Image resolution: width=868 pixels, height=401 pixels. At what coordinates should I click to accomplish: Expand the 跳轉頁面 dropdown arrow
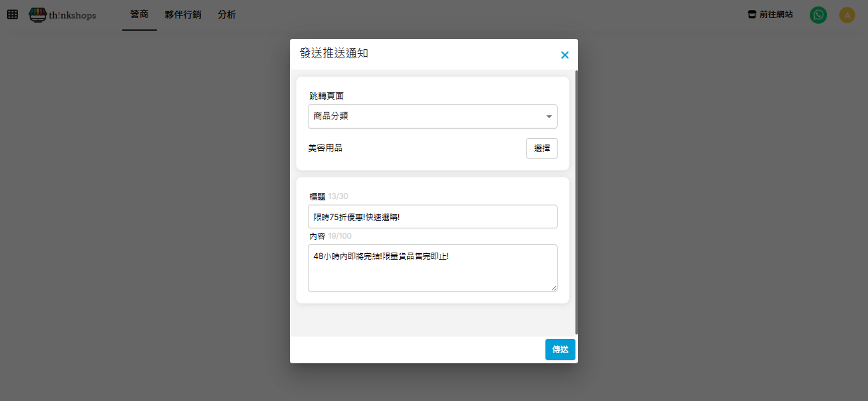[x=549, y=117]
